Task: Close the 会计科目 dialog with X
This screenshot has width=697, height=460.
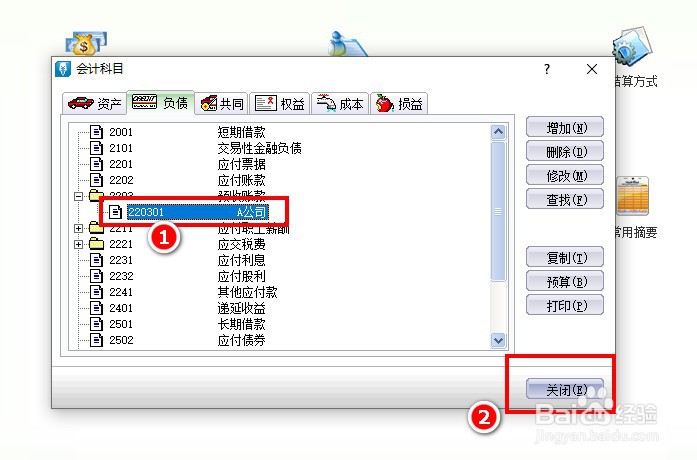Action: (592, 69)
